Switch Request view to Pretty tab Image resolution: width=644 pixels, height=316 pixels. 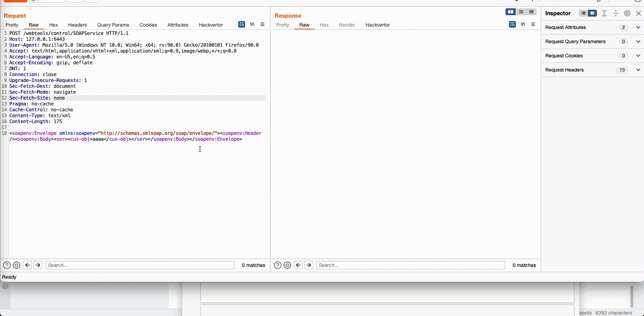pyautogui.click(x=12, y=25)
